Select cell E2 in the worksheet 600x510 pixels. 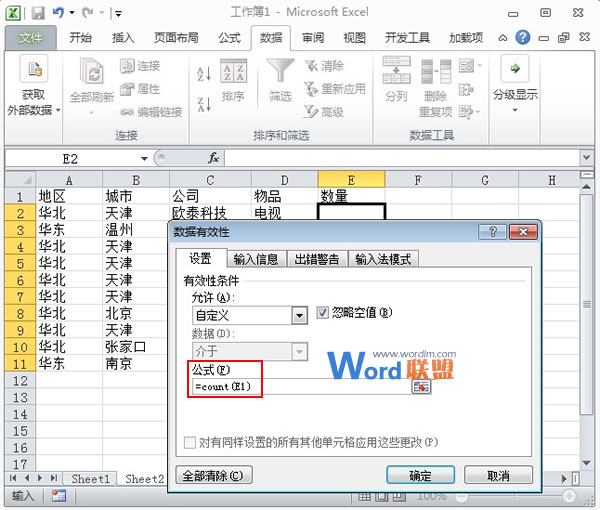click(351, 212)
